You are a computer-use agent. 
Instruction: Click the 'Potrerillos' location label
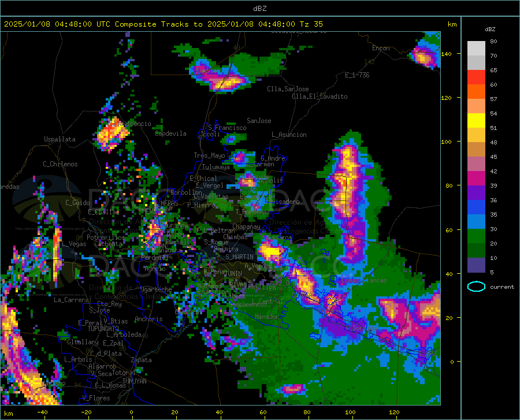[x=106, y=237]
